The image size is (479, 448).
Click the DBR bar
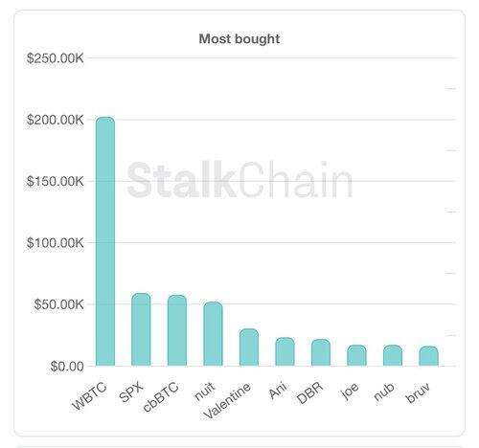click(321, 352)
